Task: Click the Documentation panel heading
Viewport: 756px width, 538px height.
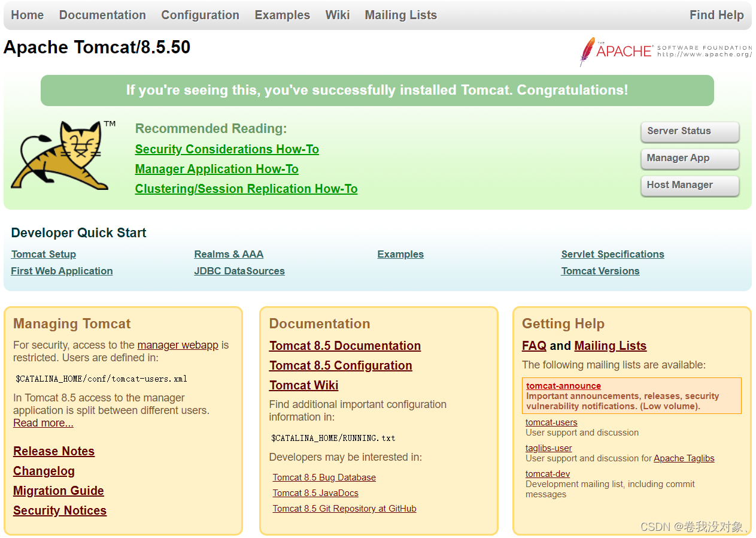Action: 320,324
